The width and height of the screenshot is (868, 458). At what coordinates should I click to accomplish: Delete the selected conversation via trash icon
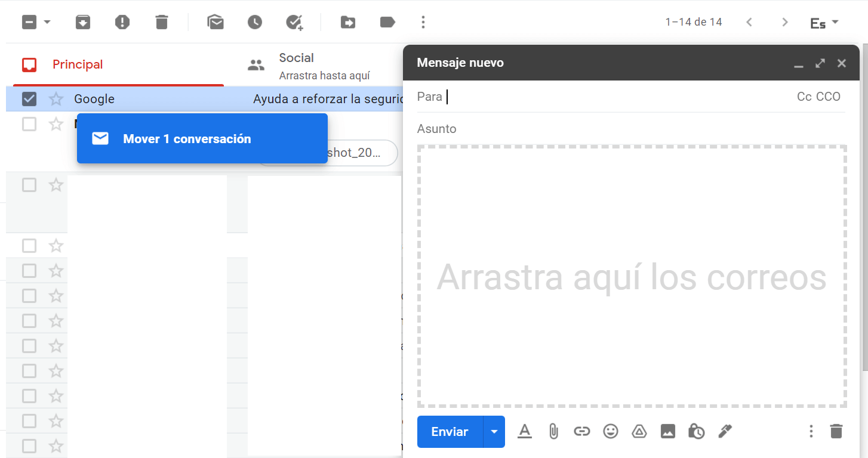[x=161, y=23]
